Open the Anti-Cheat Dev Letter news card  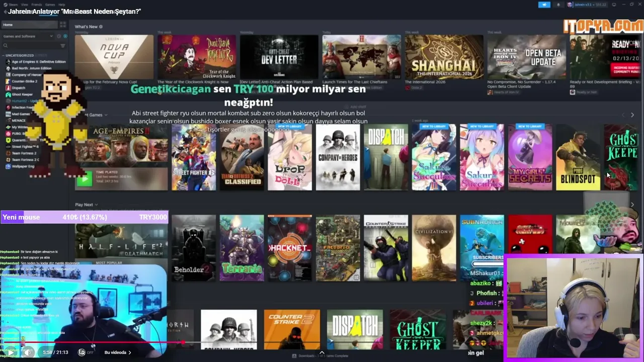279,57
